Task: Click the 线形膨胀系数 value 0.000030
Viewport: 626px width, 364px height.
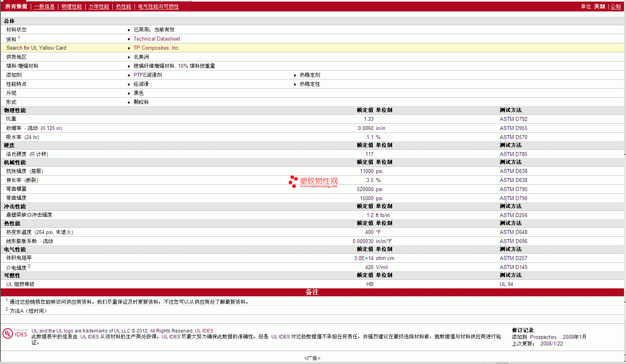Action: pos(363,241)
